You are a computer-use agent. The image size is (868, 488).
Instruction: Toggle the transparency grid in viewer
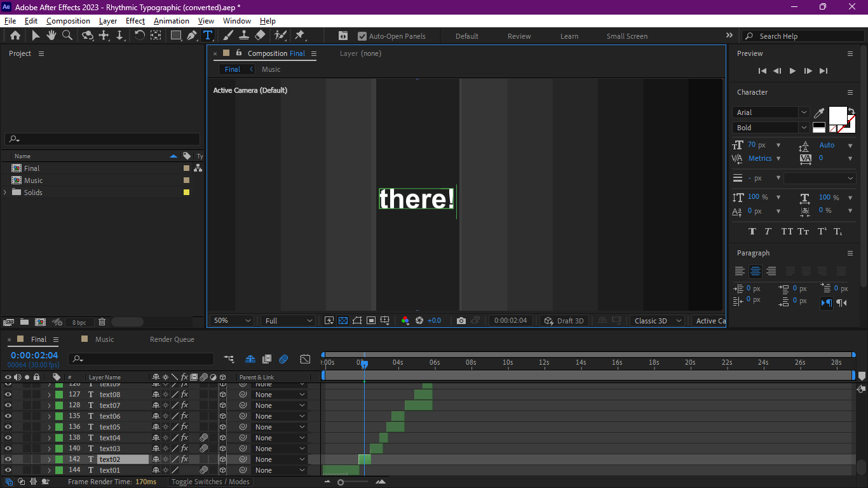pos(343,321)
